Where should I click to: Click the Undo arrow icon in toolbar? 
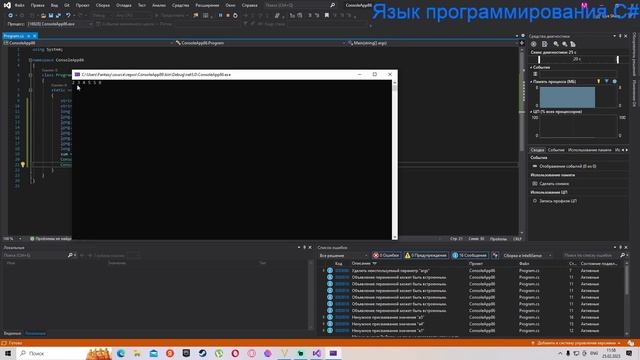(68, 15)
